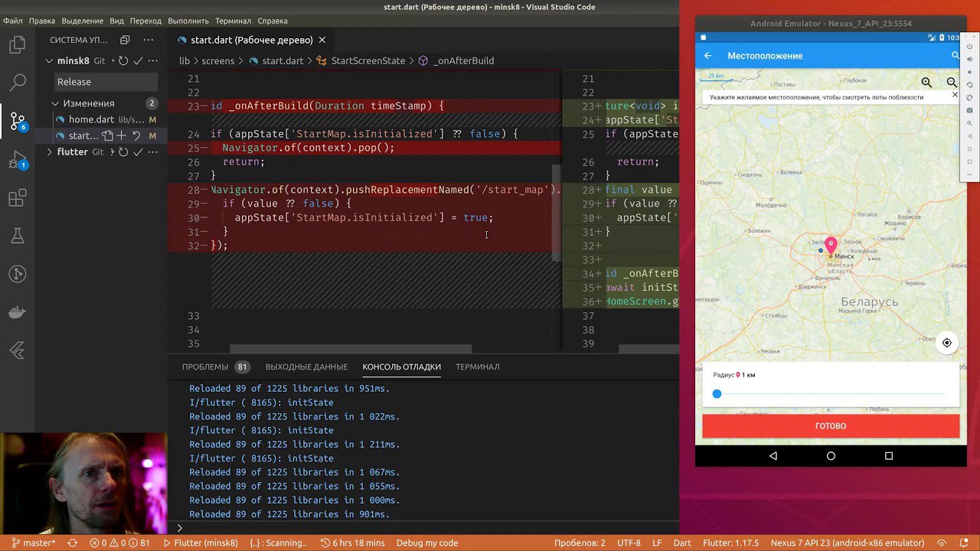Open Run and Debug view in activity bar
The image size is (980, 551).
point(17,161)
